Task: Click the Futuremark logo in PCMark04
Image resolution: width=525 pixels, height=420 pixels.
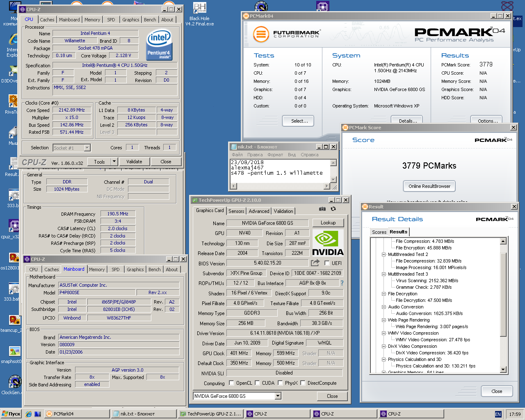Action: point(286,34)
